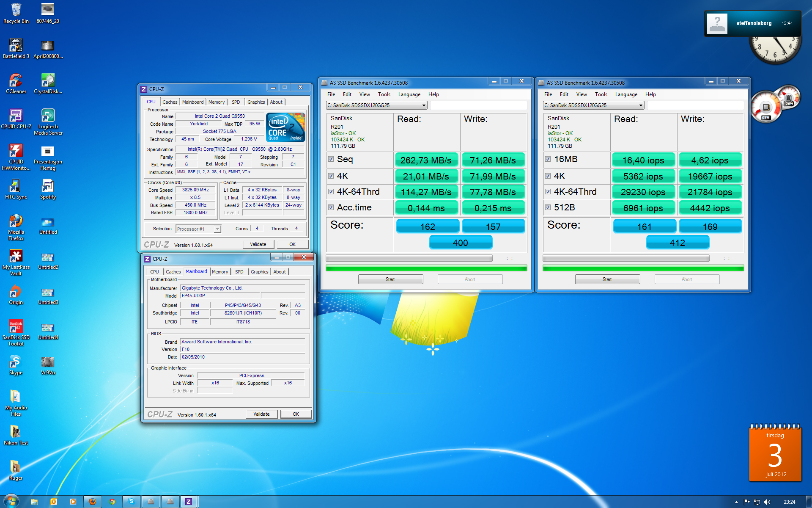The image size is (812, 508).
Task: Open Logitech Media Server shortcut
Action: 48,122
